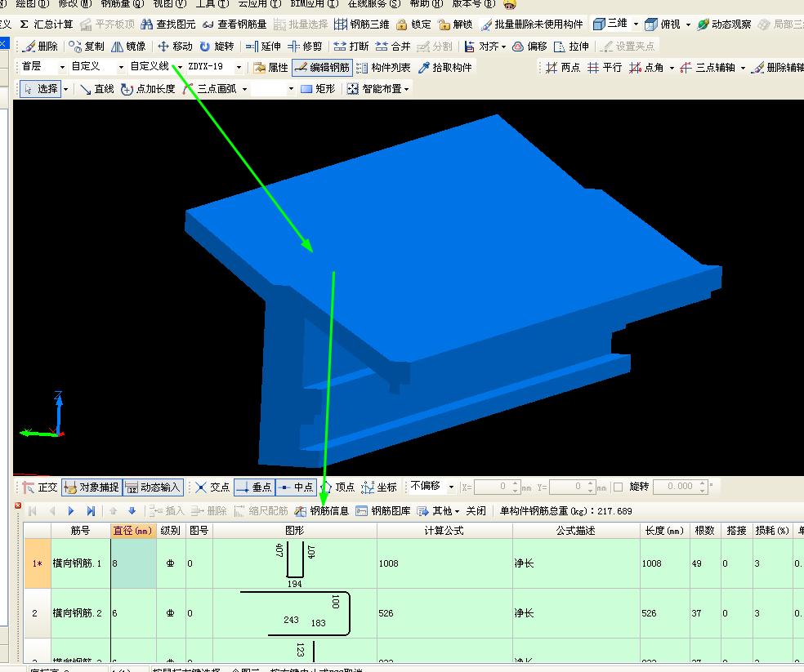Select the 镜像 mirror tool

128,46
